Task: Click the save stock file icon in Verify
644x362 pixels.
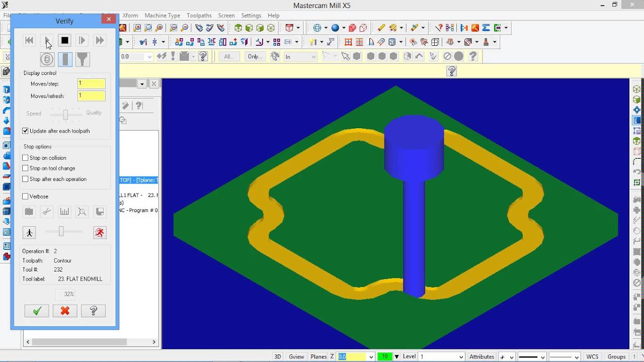Action: [100, 212]
